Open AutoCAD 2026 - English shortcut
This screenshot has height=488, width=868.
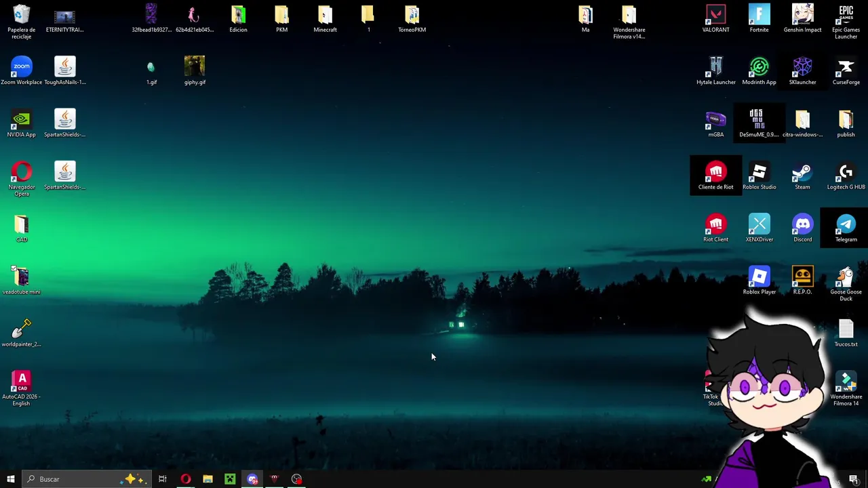click(21, 388)
